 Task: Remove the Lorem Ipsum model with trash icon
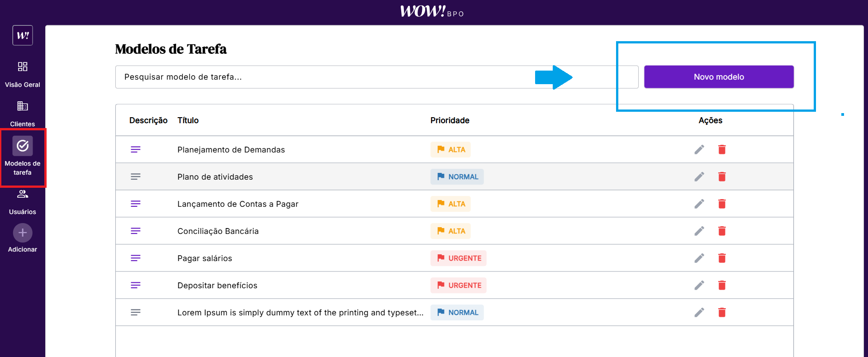(x=721, y=313)
